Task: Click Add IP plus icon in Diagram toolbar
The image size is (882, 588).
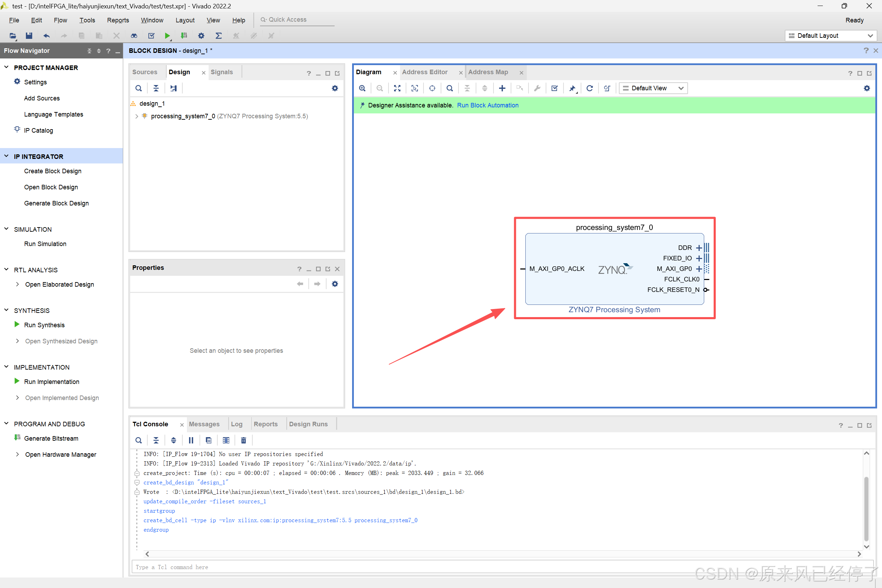Action: pos(502,88)
